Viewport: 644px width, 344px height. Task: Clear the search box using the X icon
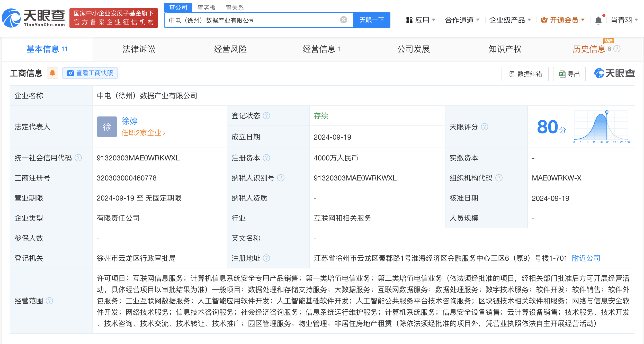coord(343,20)
